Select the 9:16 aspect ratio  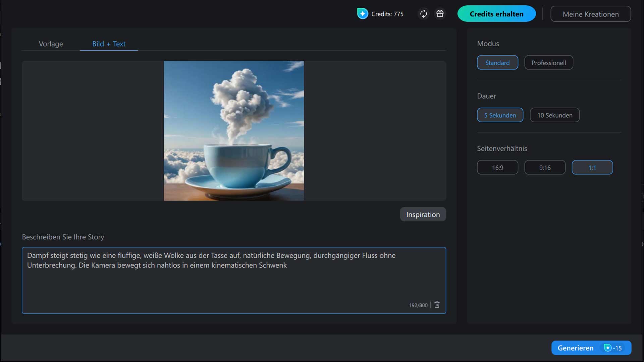pos(545,168)
